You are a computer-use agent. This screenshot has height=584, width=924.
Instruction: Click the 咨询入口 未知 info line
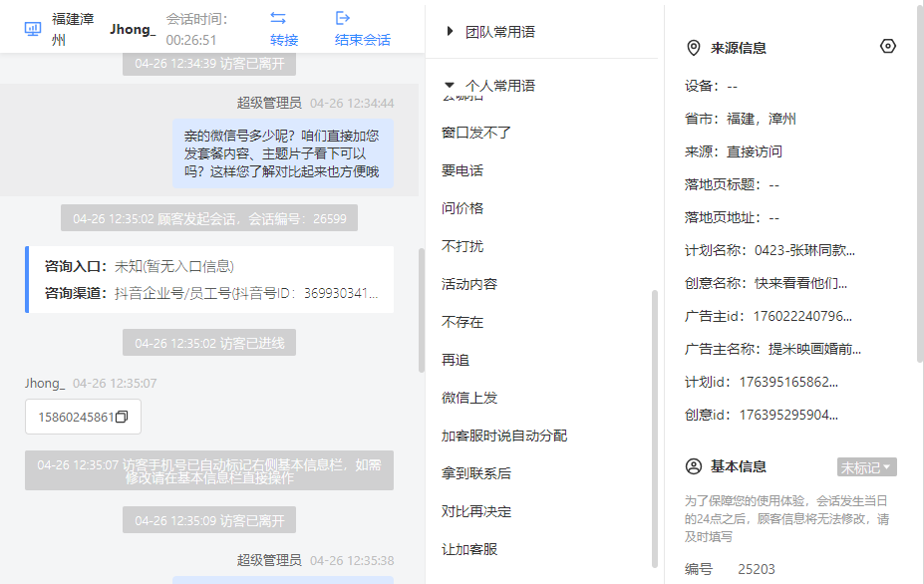140,266
